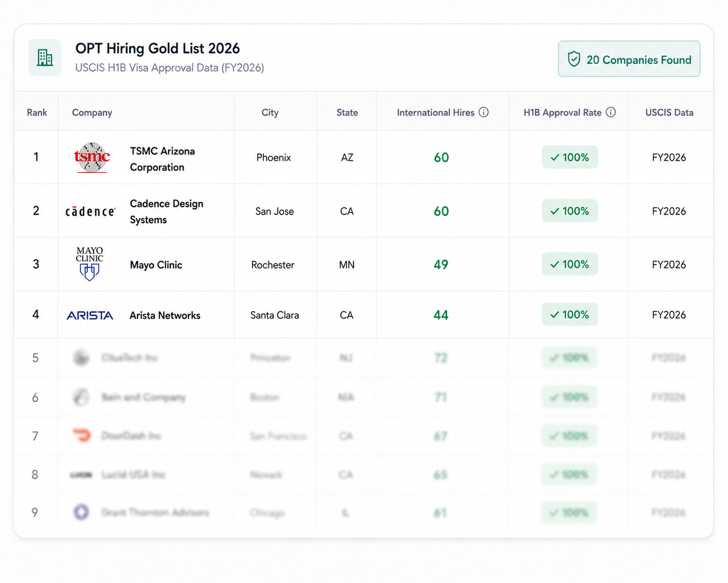Click rank number 5
This screenshot has height=583, width=728.
(x=35, y=358)
